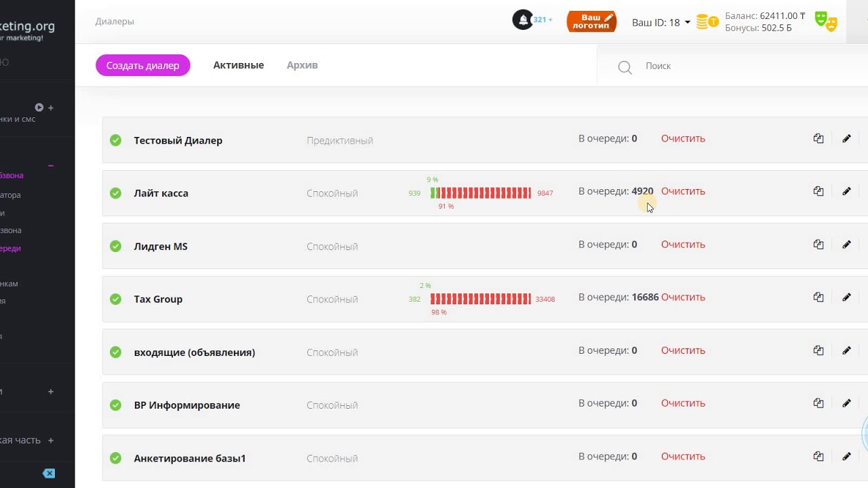Open the Tax Group dialer name
Screen dimensions: 868x488
click(158, 299)
